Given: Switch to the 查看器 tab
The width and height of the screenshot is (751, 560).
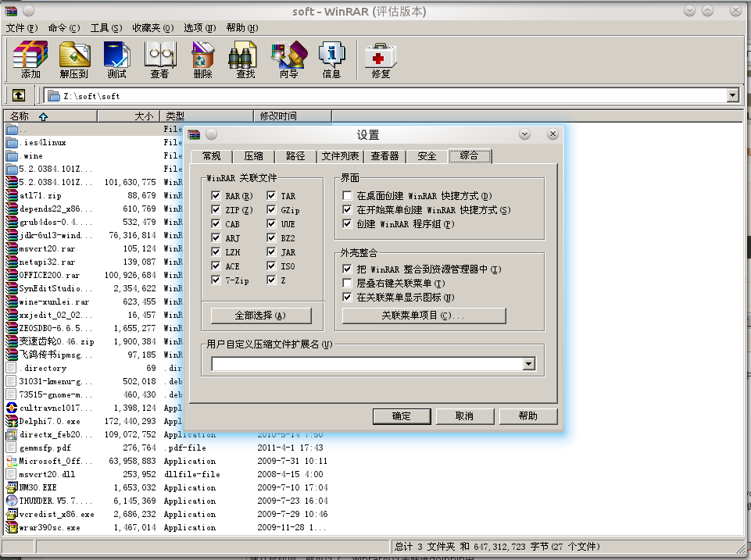Looking at the screenshot, I should pyautogui.click(x=384, y=156).
